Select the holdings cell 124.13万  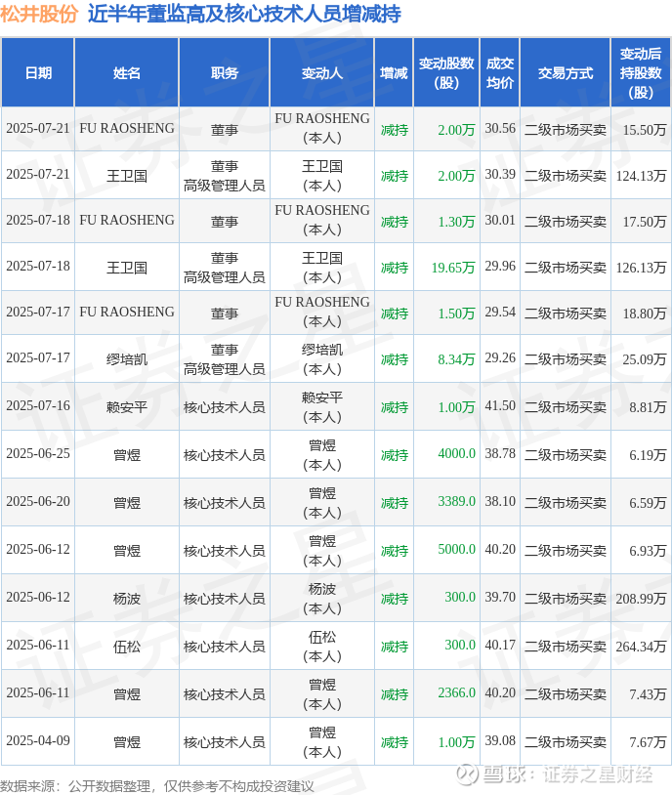641,176
